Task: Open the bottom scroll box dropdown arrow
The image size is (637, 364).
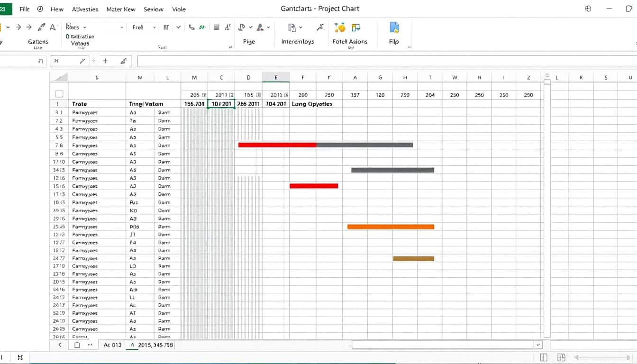Action: (x=537, y=345)
